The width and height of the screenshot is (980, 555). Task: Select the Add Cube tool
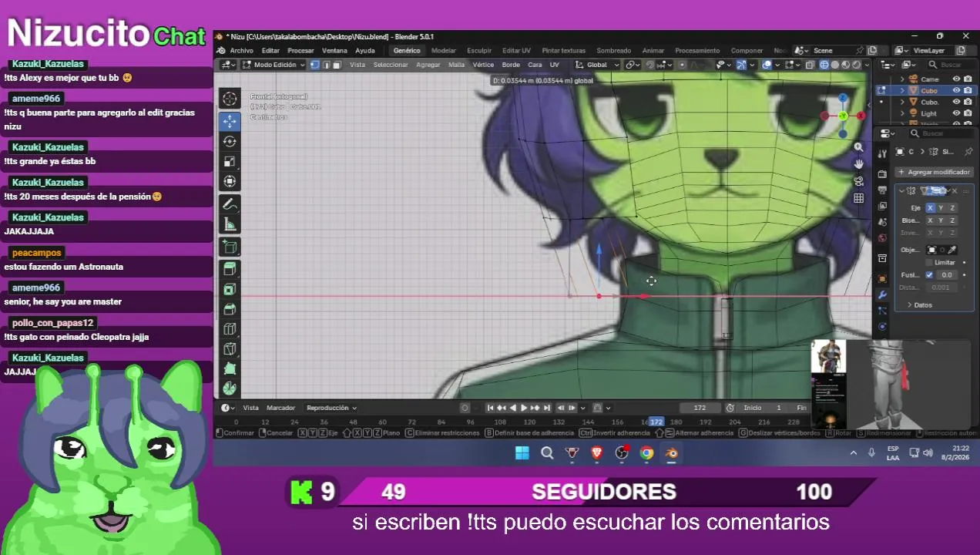[x=229, y=247]
